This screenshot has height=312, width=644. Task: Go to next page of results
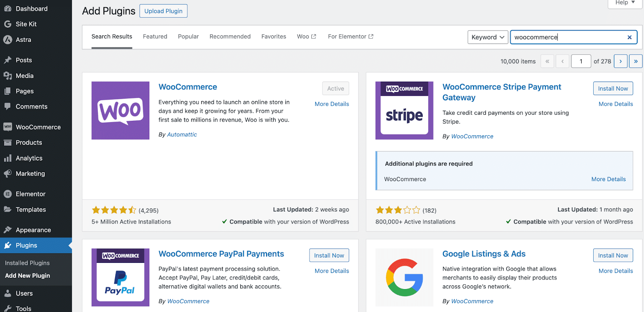pyautogui.click(x=621, y=61)
